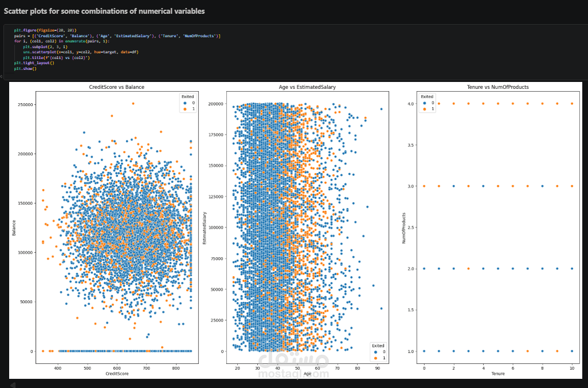Click the 25000 tick on the EstimatedSalary axis

217,320
